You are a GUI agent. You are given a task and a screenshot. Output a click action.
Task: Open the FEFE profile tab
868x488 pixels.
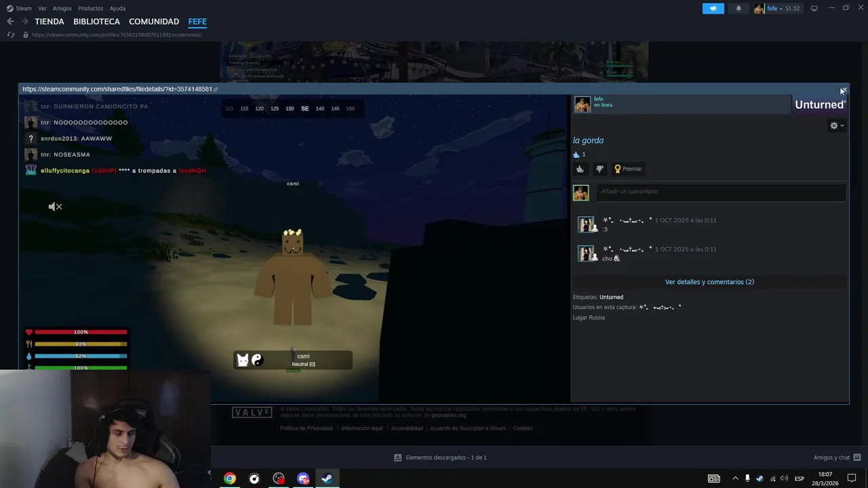point(197,22)
